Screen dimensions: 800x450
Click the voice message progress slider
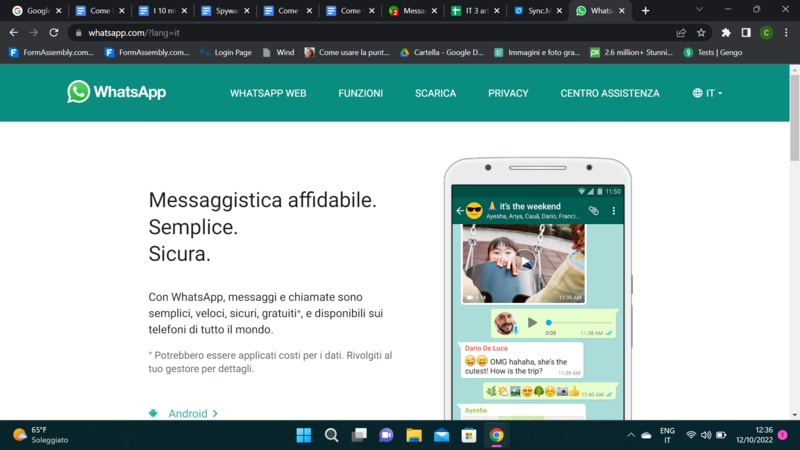[x=579, y=322]
